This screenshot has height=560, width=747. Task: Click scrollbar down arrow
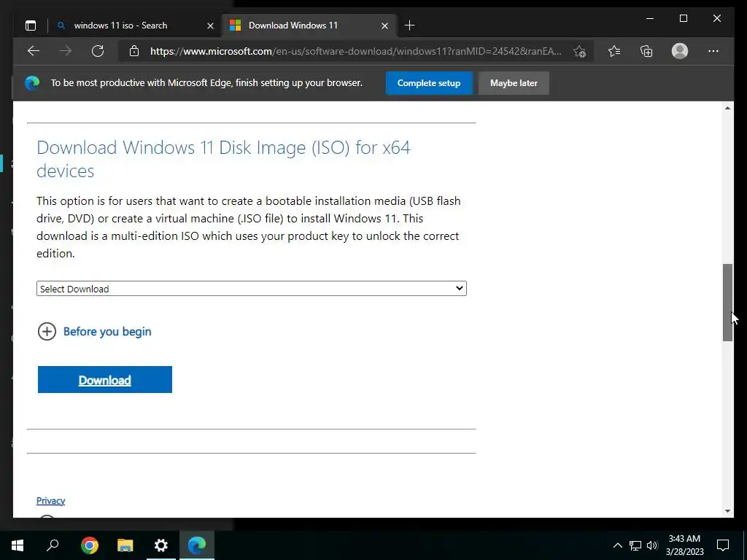(727, 511)
